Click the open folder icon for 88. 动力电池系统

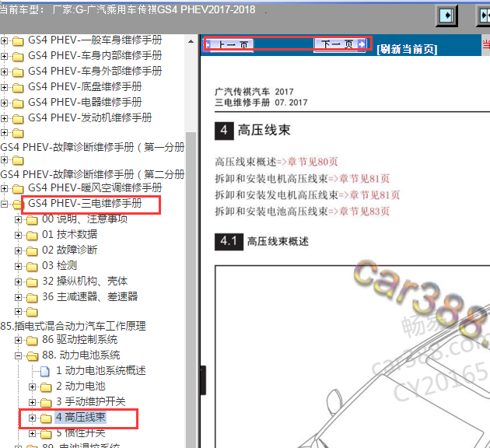click(32, 356)
